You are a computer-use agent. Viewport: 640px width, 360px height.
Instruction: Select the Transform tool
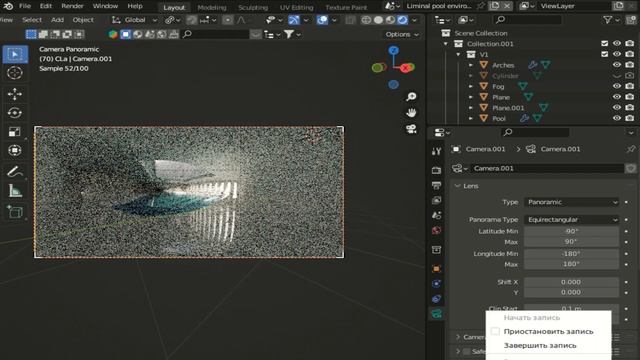15,150
